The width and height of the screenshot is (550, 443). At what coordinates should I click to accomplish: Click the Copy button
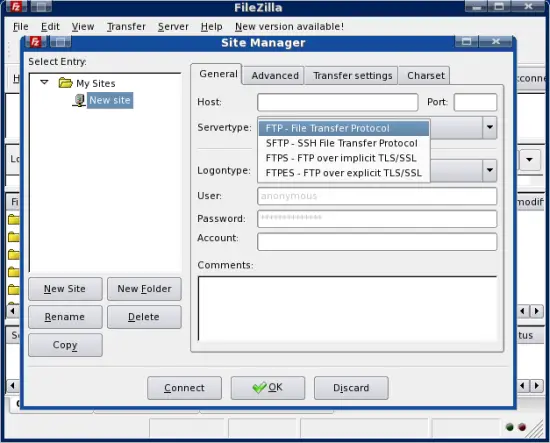pos(65,345)
